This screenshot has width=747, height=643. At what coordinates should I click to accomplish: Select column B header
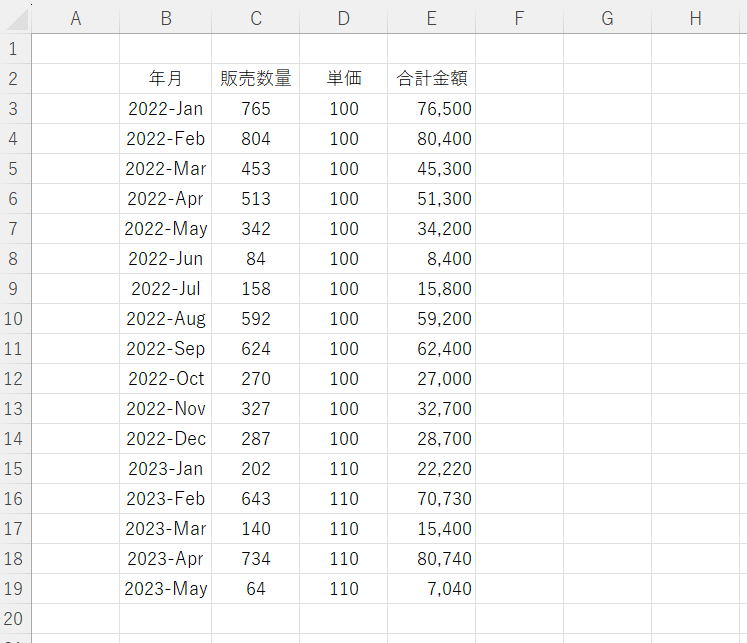point(165,18)
